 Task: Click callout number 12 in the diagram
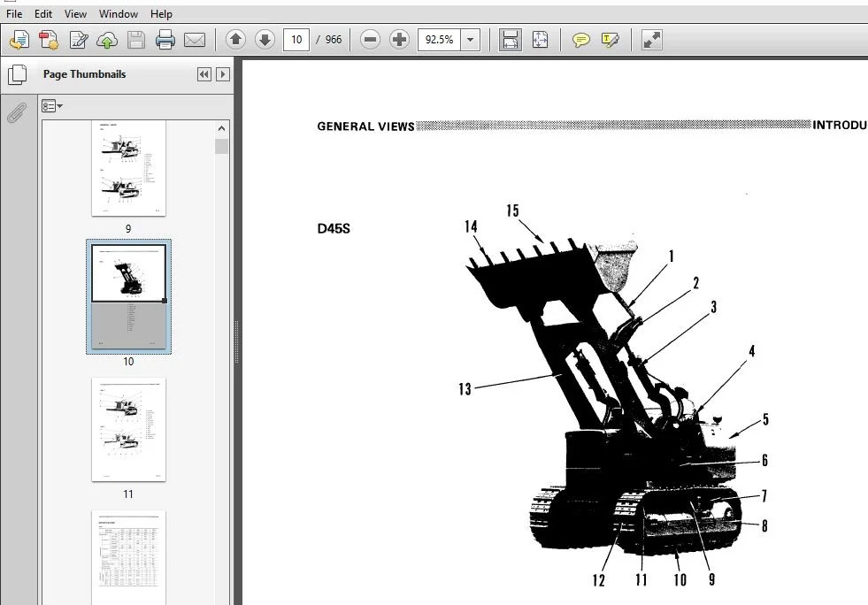pyautogui.click(x=598, y=580)
